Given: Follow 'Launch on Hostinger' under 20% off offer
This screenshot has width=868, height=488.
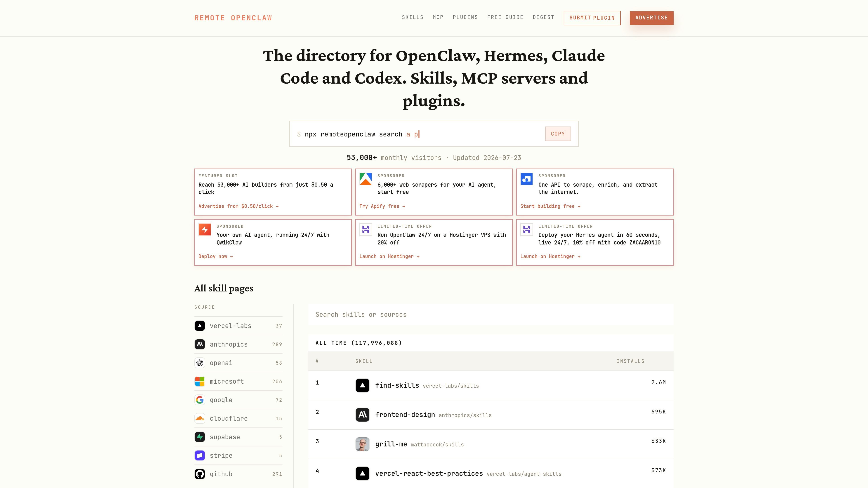Looking at the screenshot, I should [x=389, y=256].
